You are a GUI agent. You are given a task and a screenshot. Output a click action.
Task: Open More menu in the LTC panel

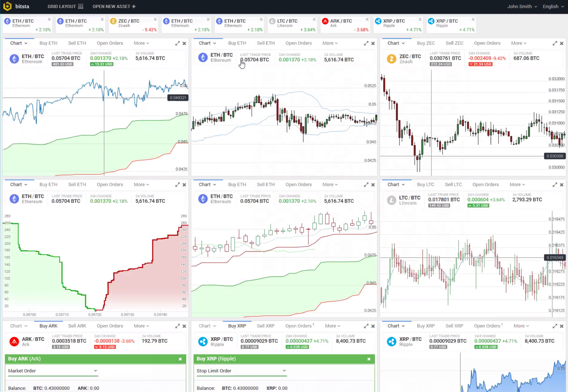point(517,184)
